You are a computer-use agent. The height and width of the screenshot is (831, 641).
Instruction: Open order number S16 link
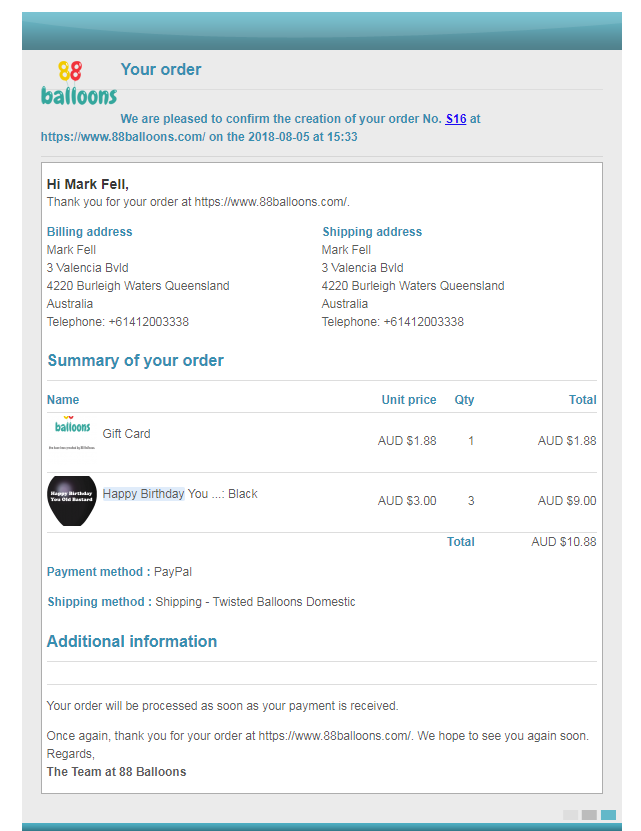click(x=456, y=119)
